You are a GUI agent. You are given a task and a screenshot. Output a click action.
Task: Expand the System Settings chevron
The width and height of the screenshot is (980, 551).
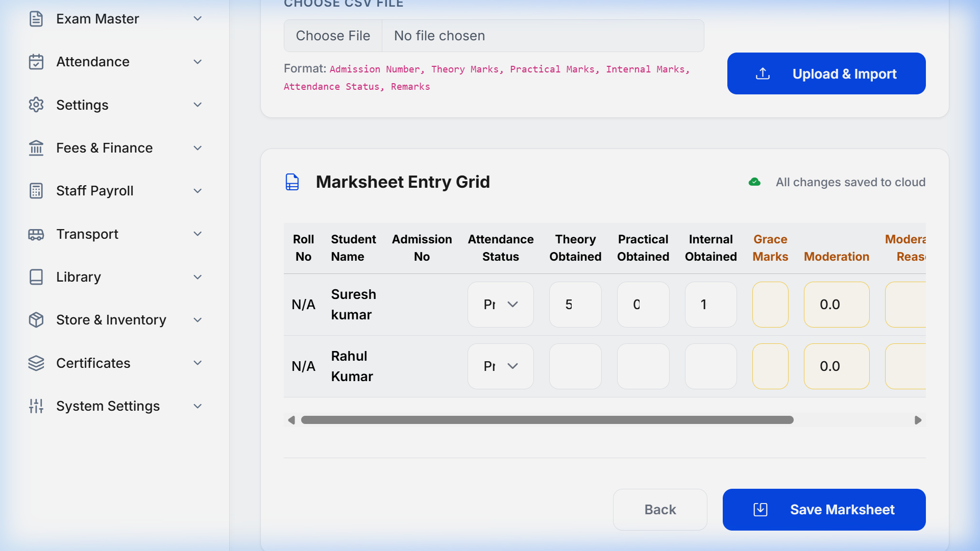pos(198,406)
